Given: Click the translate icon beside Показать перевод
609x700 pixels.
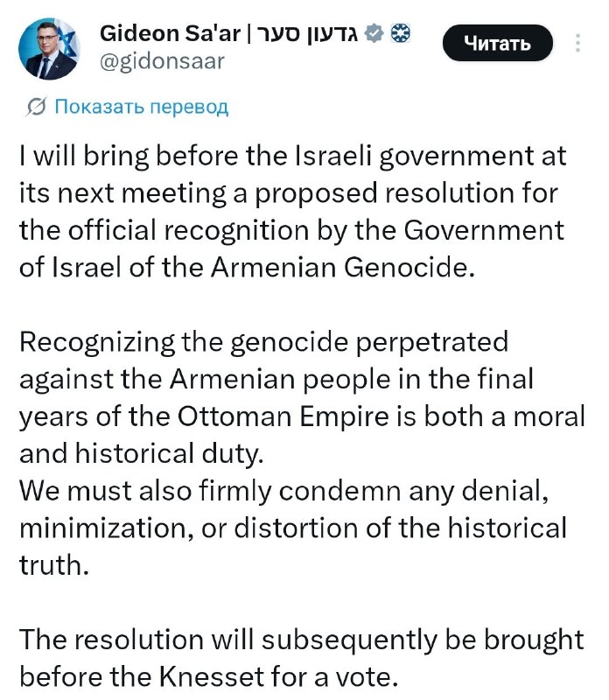Looking at the screenshot, I should coord(36,107).
